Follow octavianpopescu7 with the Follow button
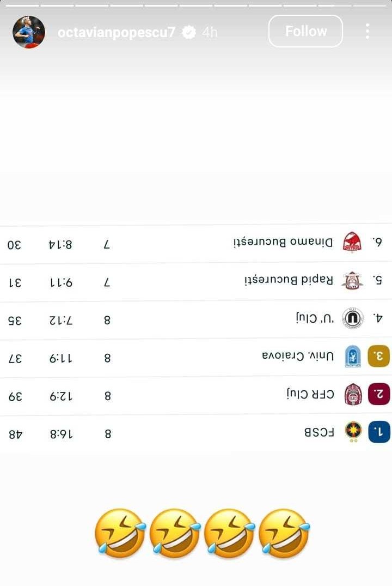The width and height of the screenshot is (392, 586). tap(305, 31)
